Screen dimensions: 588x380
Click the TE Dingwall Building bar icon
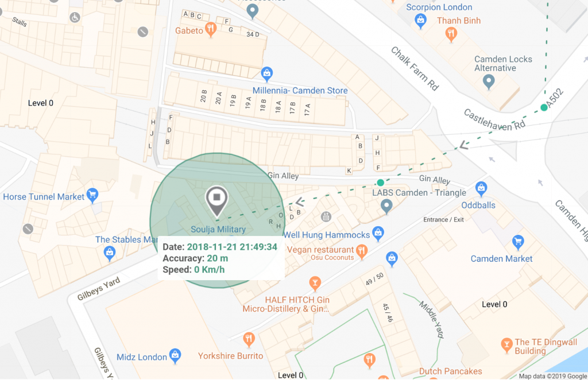pyautogui.click(x=506, y=345)
